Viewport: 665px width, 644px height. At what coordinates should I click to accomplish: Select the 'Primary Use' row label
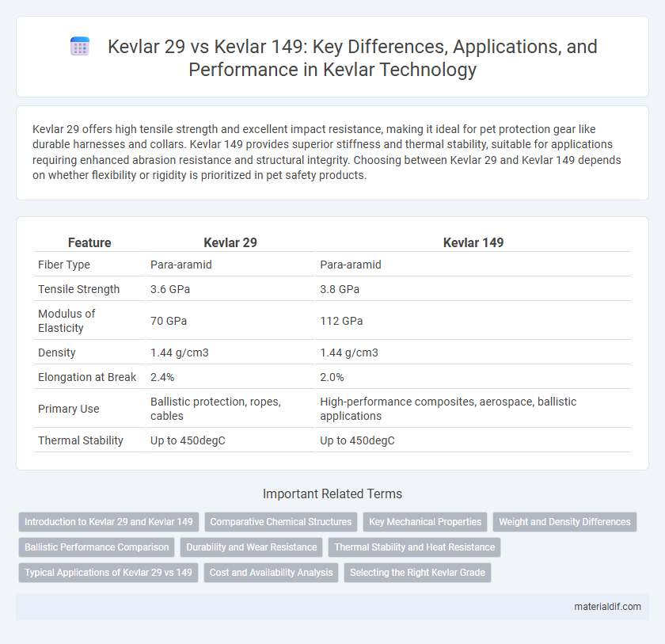pos(69,409)
